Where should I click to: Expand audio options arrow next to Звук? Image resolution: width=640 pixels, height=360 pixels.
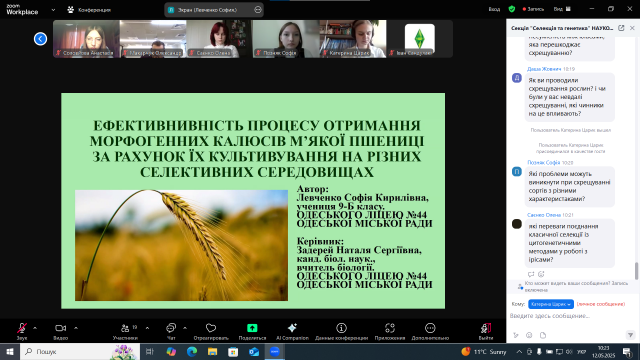(x=35, y=328)
